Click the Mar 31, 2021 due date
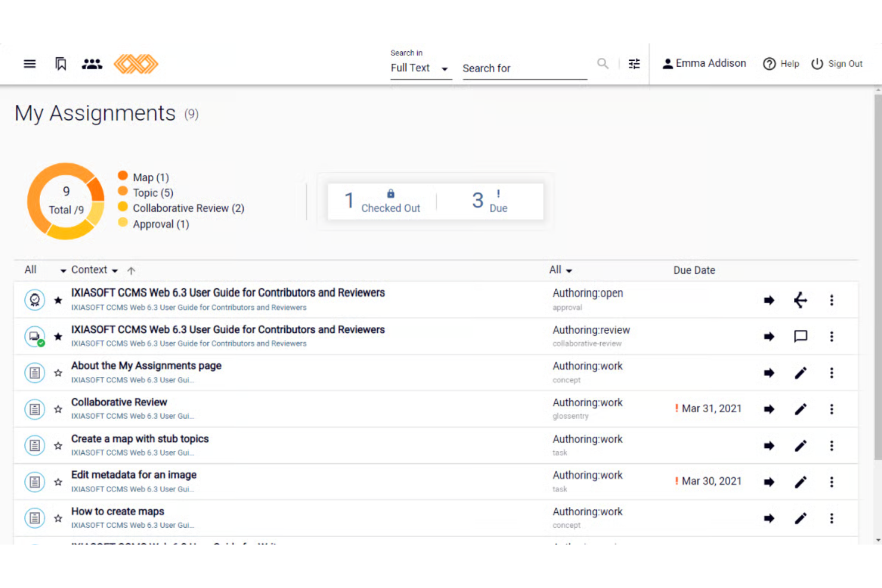882x588 pixels. pos(712,409)
